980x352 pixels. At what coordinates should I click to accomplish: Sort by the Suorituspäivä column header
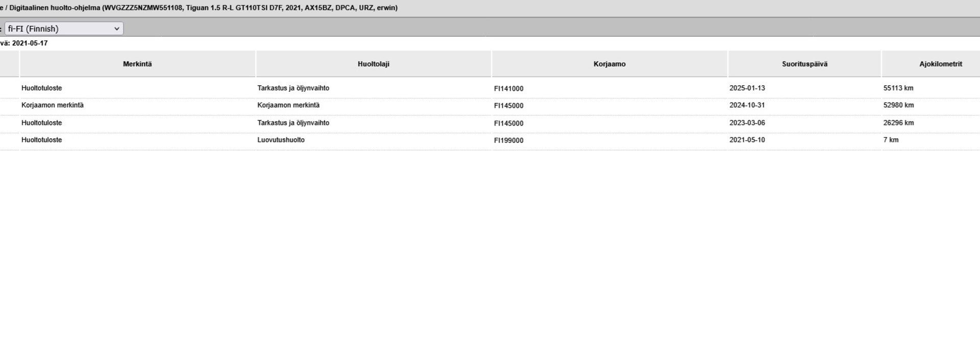pos(804,64)
